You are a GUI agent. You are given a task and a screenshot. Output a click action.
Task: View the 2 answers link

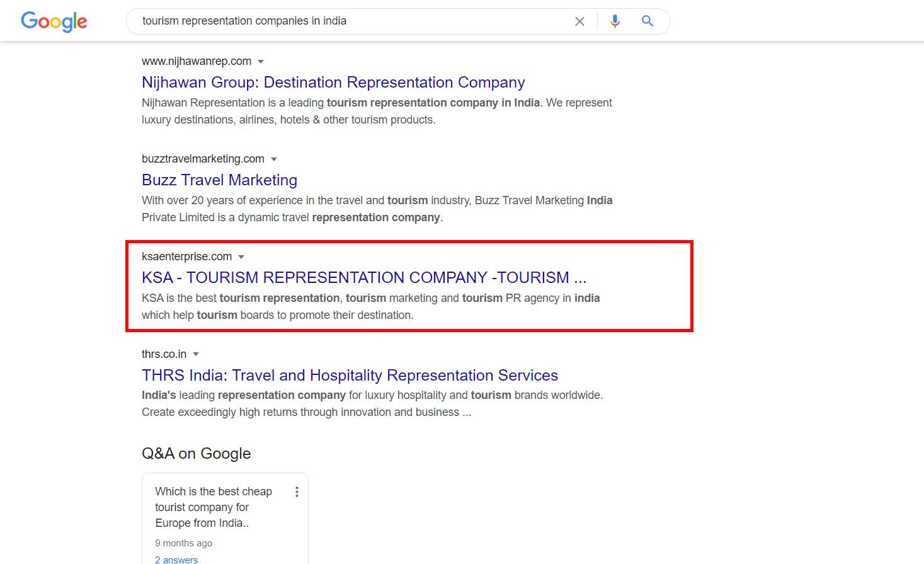(176, 560)
